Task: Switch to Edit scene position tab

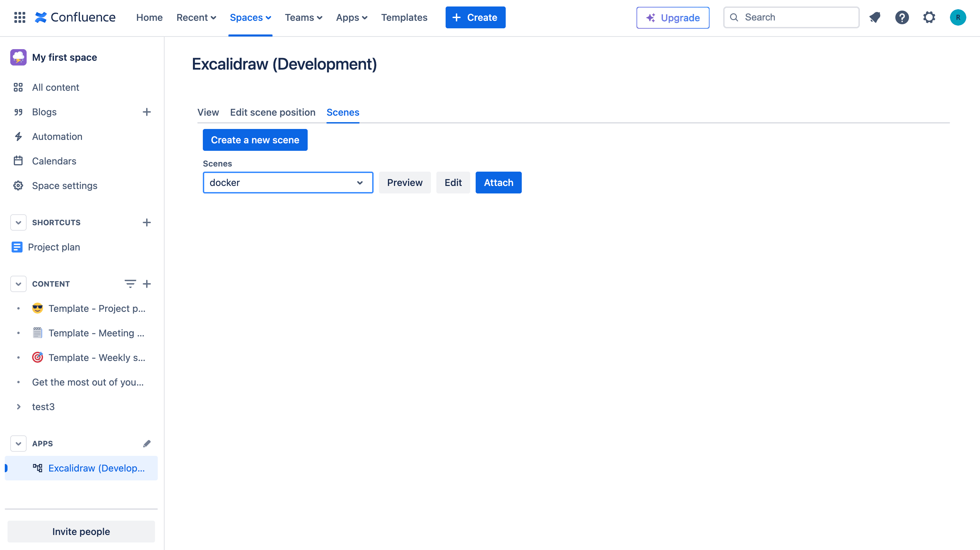Action: click(x=273, y=113)
